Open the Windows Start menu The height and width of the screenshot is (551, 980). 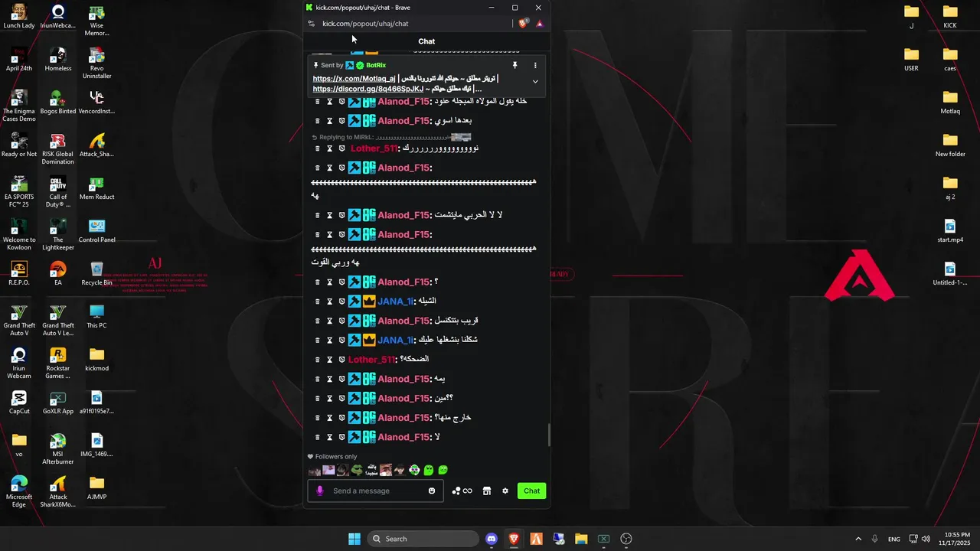point(354,539)
